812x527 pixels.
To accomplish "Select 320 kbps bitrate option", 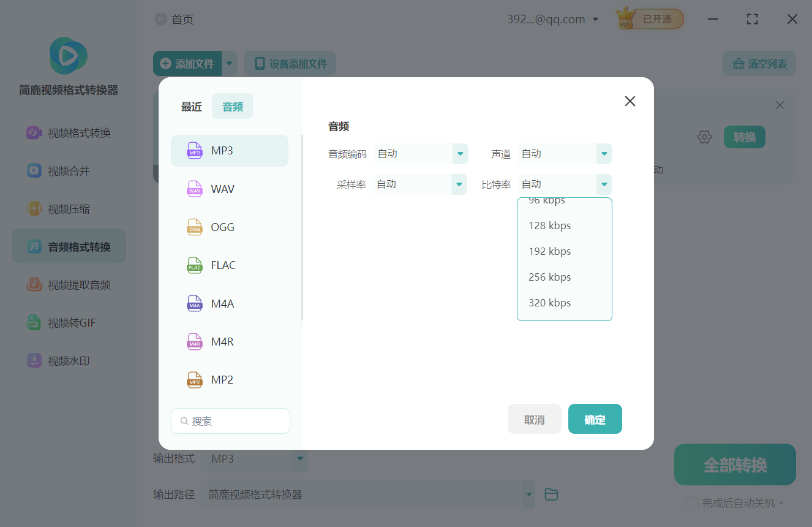I will [x=549, y=302].
